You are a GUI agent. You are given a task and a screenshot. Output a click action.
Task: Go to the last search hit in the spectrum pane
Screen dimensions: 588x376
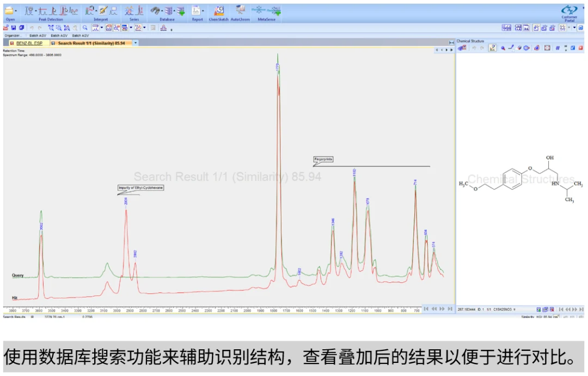pyautogui.click(x=450, y=309)
